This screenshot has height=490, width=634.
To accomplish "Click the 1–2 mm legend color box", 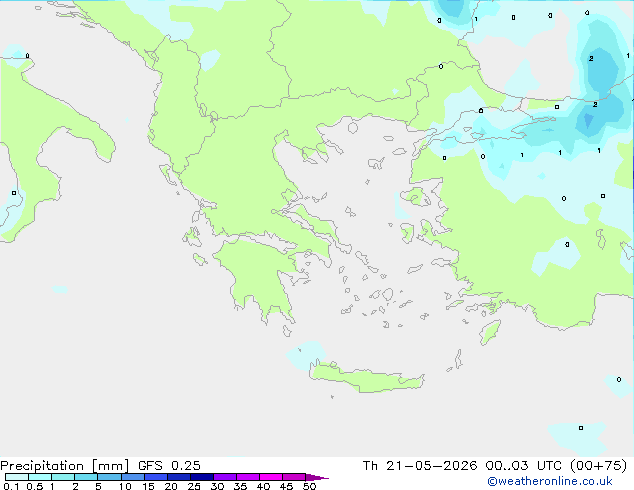I will tap(63, 477).
